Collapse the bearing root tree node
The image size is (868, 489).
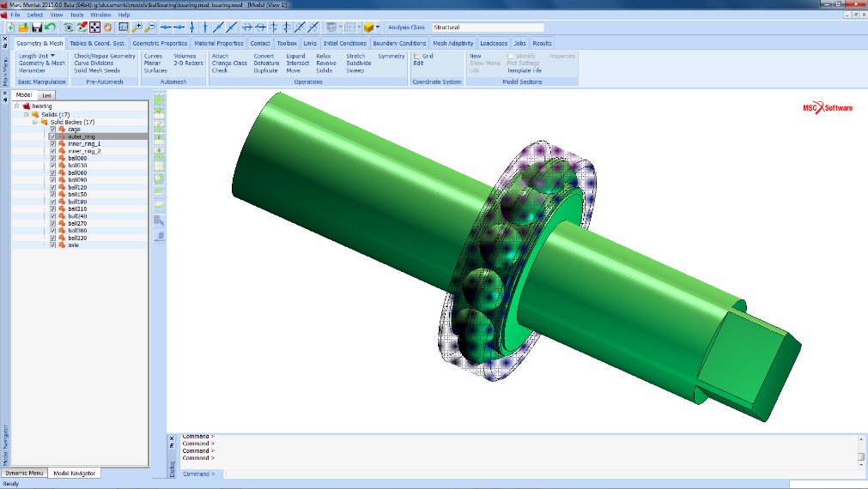coord(17,106)
